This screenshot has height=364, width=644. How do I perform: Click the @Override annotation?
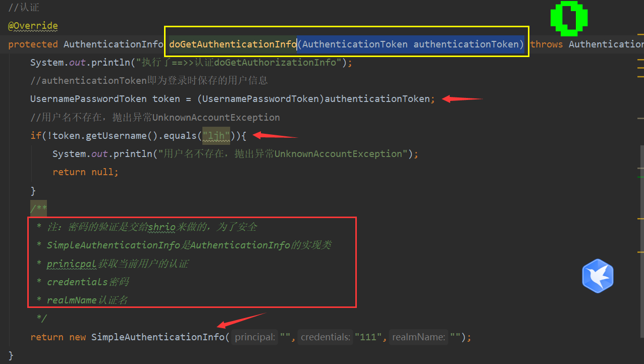click(33, 26)
